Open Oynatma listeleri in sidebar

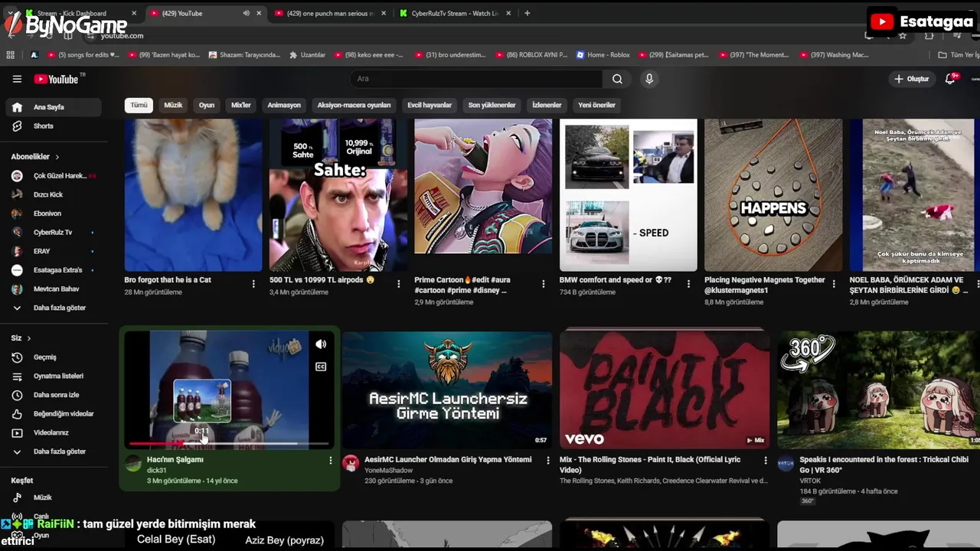pos(52,377)
